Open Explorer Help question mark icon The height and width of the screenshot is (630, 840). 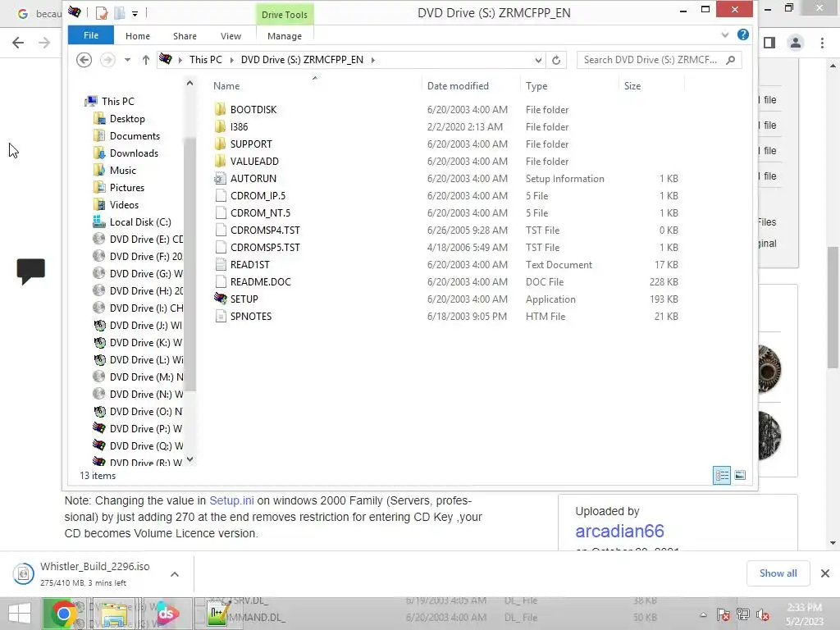743,34
